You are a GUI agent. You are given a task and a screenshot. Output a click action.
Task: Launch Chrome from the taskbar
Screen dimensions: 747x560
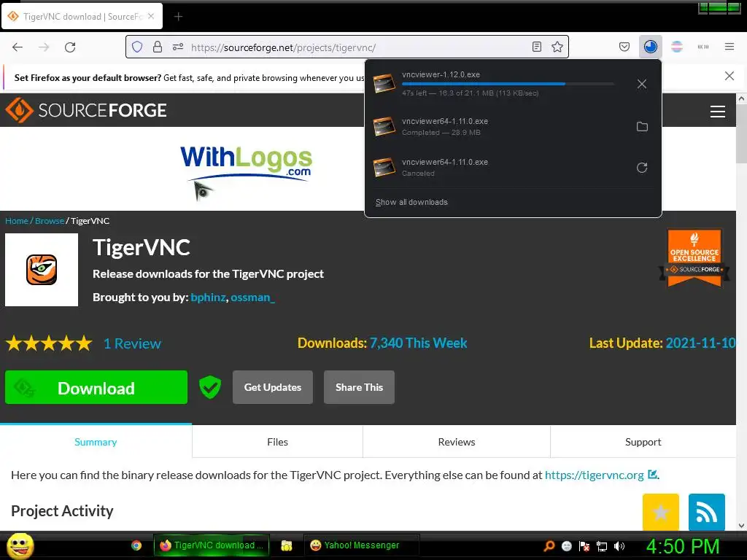[136, 545]
